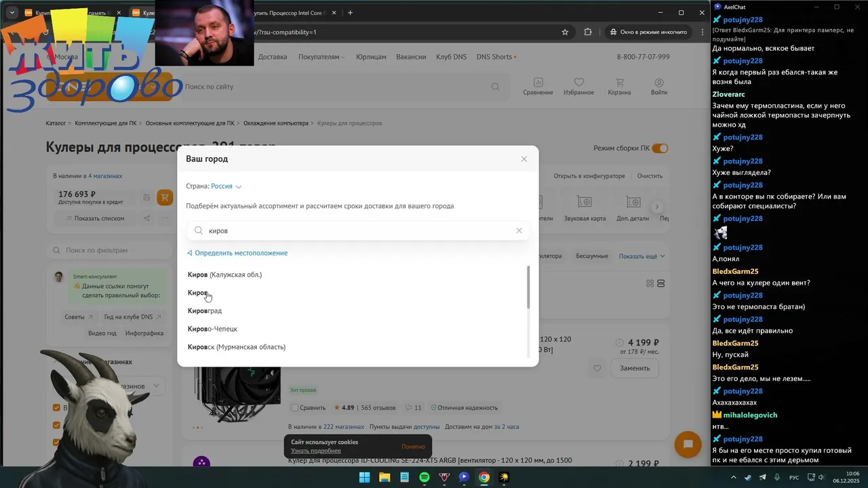This screenshot has height=488, width=868.
Task: Select Кировск (Мурманская область) city
Action: tap(237, 347)
